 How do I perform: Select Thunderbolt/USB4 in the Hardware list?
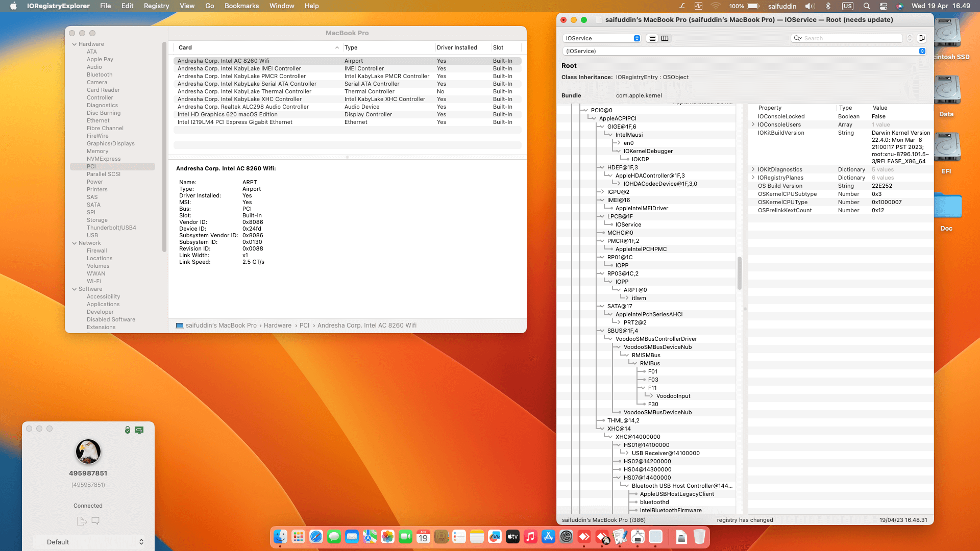click(111, 228)
